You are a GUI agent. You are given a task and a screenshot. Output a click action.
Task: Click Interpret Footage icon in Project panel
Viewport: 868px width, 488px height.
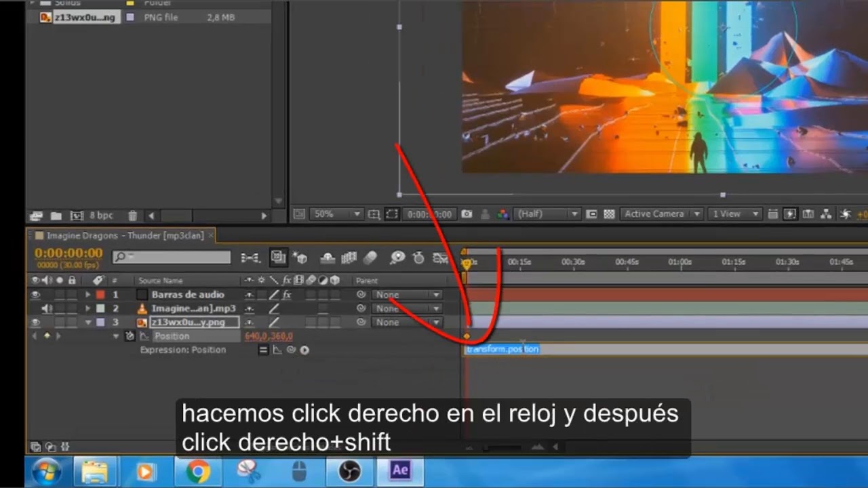[x=37, y=216]
